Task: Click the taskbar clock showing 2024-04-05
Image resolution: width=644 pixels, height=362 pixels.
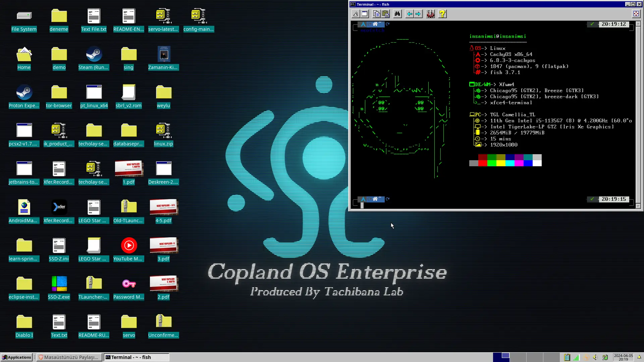Action: point(623,357)
